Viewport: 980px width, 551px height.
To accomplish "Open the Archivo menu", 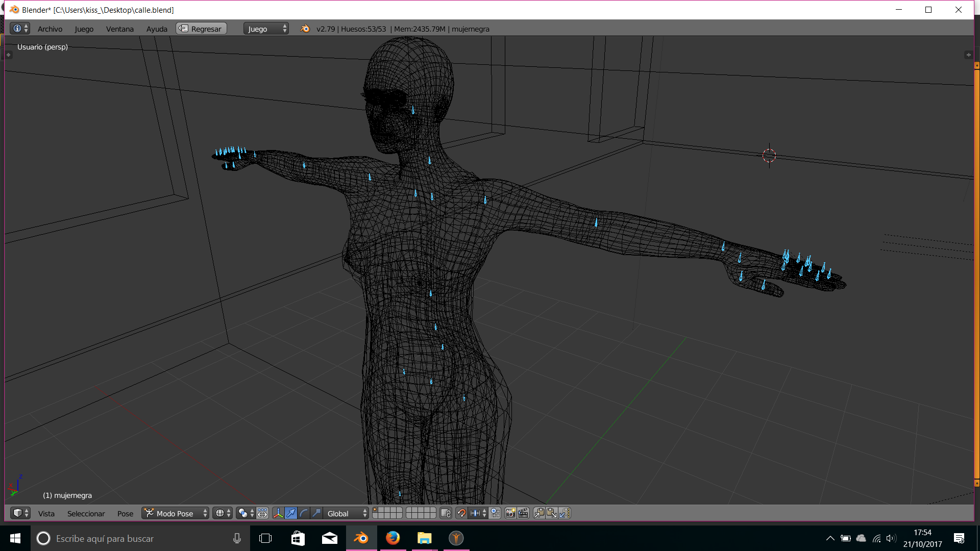I will 50,29.
